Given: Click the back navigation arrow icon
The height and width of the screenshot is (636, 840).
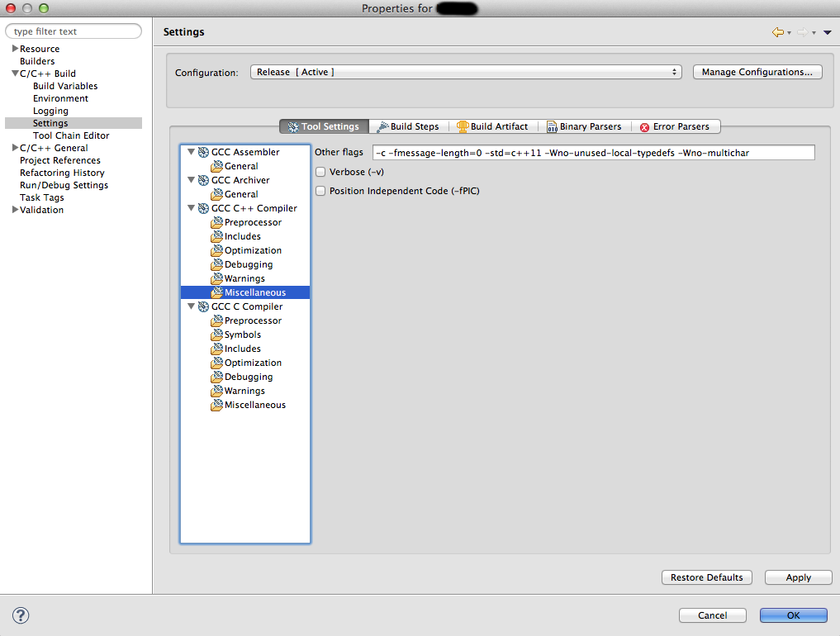Looking at the screenshot, I should pyautogui.click(x=777, y=32).
